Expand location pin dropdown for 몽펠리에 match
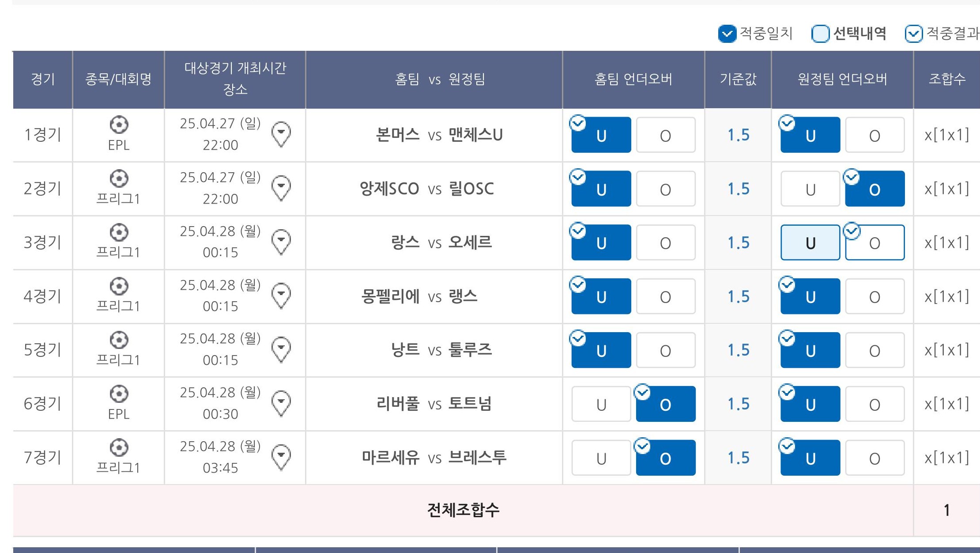 [x=281, y=295]
